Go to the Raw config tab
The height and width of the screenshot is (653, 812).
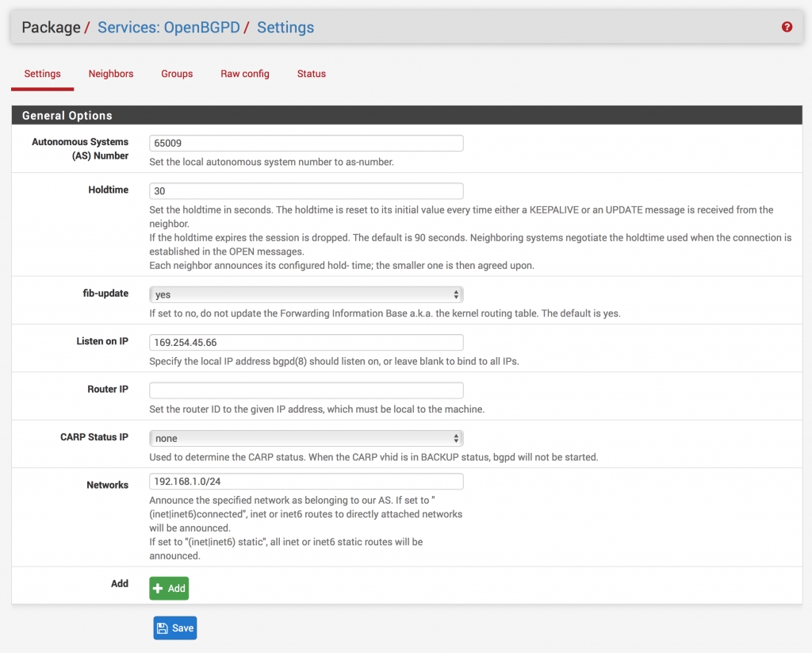[x=245, y=74]
